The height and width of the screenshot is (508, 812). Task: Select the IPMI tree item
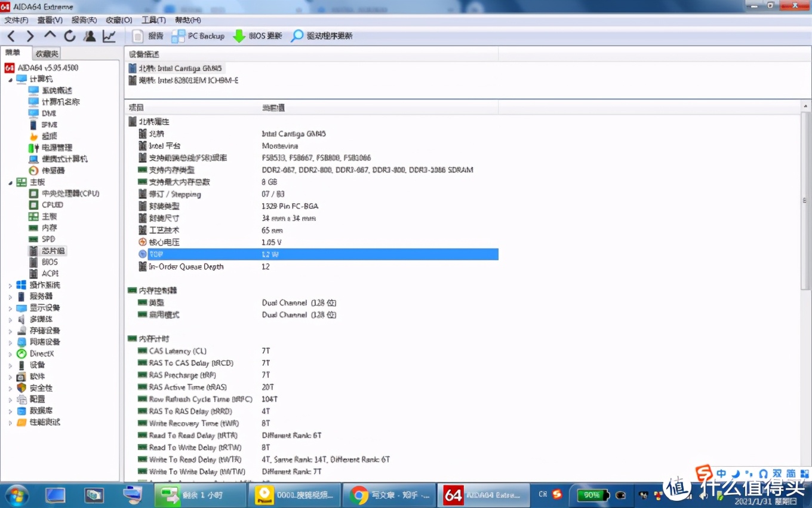(x=43, y=125)
